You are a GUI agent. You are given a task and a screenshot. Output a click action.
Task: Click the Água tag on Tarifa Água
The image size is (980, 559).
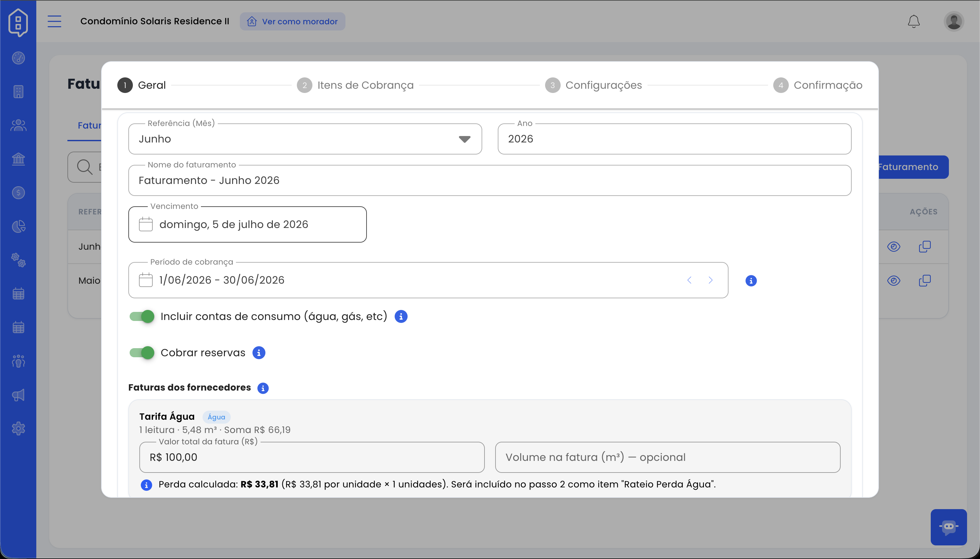pyautogui.click(x=216, y=417)
